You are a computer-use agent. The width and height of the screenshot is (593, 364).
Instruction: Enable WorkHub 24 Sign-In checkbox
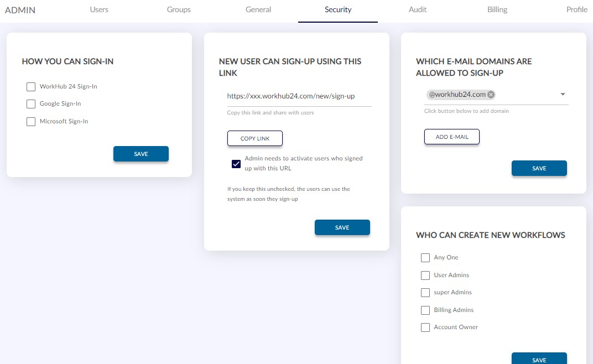coord(31,87)
